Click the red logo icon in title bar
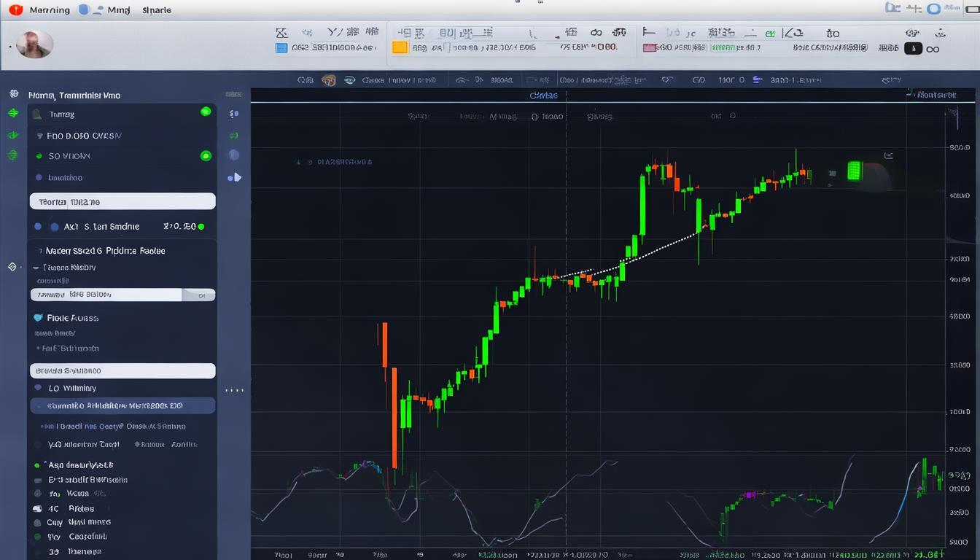 [16, 10]
